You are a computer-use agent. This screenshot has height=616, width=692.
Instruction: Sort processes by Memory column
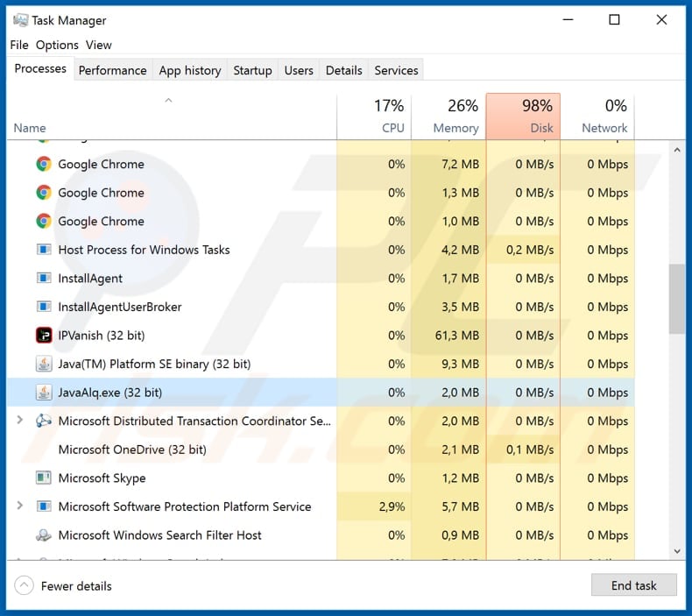pos(448,117)
